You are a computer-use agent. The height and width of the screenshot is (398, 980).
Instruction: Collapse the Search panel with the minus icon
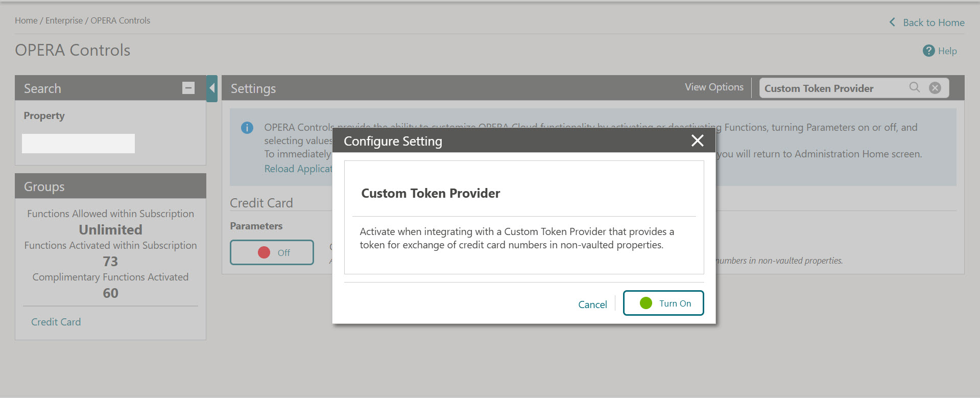(188, 88)
